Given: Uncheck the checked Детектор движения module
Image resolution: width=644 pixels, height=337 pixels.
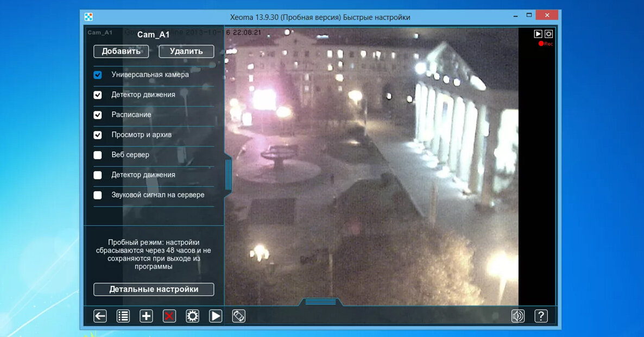Looking at the screenshot, I should pyautogui.click(x=97, y=95).
